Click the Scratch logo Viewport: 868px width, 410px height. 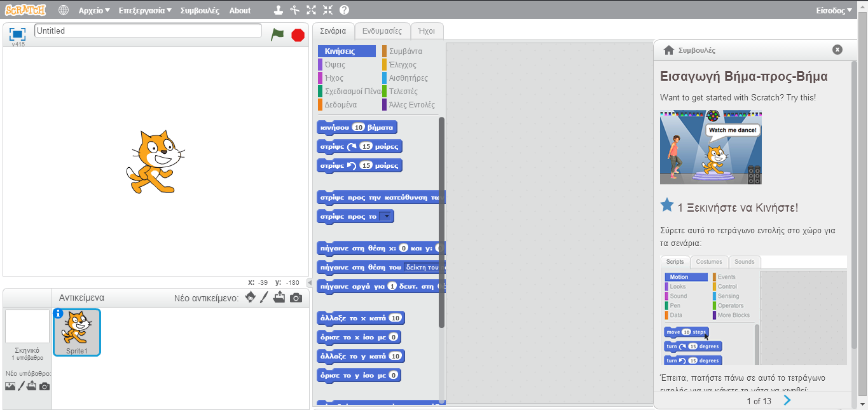pos(25,10)
